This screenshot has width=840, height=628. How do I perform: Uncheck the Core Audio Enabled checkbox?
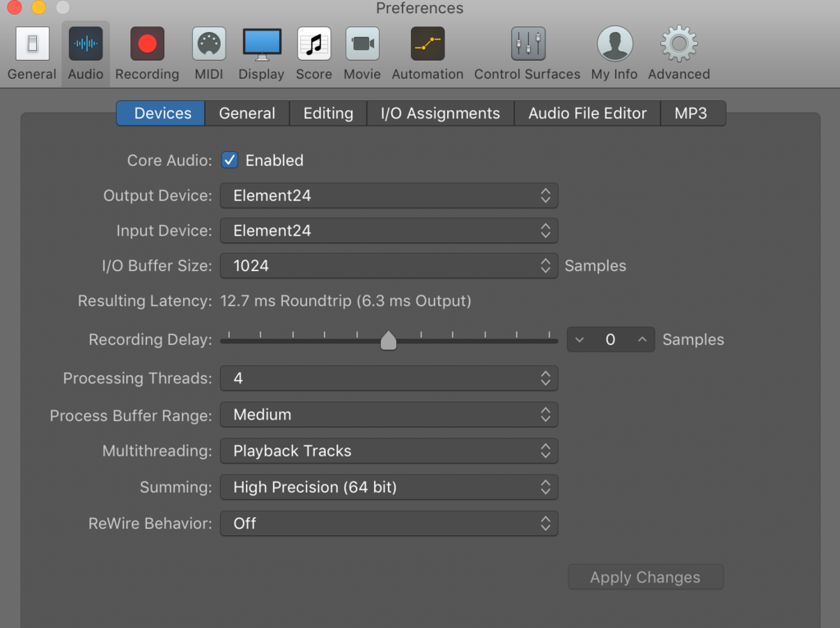(x=230, y=160)
